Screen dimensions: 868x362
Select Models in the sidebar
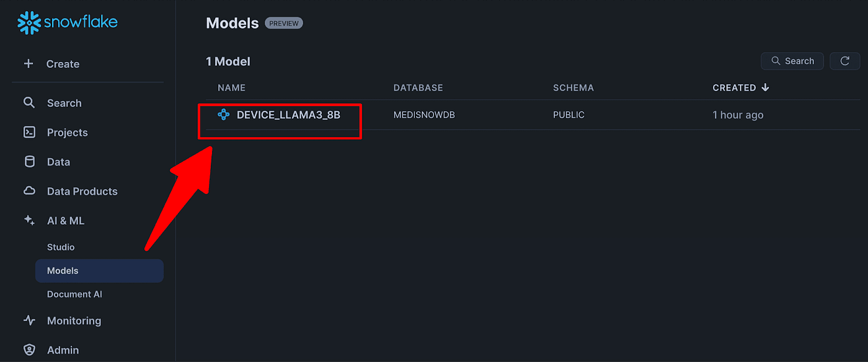tap(99, 271)
